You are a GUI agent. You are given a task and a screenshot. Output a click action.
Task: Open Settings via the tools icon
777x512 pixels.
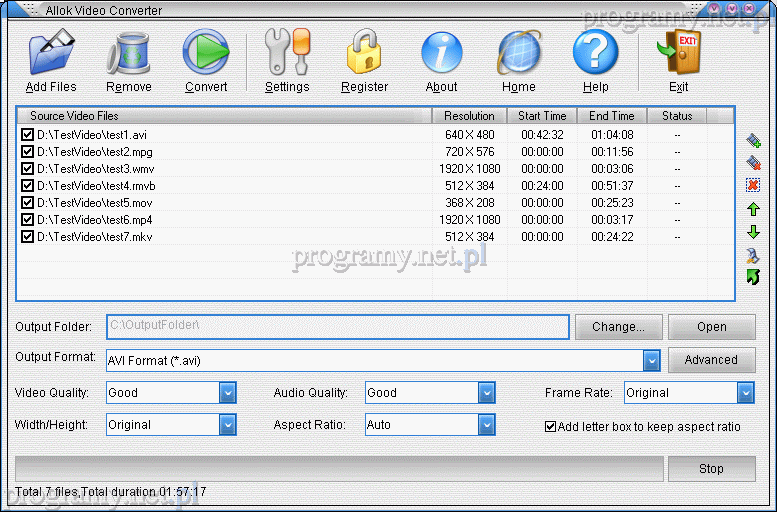coord(287,53)
